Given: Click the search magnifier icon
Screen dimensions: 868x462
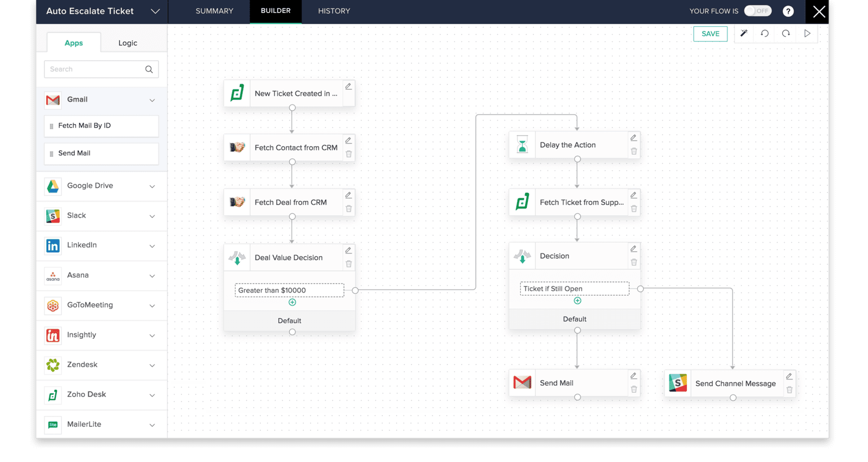Looking at the screenshot, I should click(x=149, y=69).
